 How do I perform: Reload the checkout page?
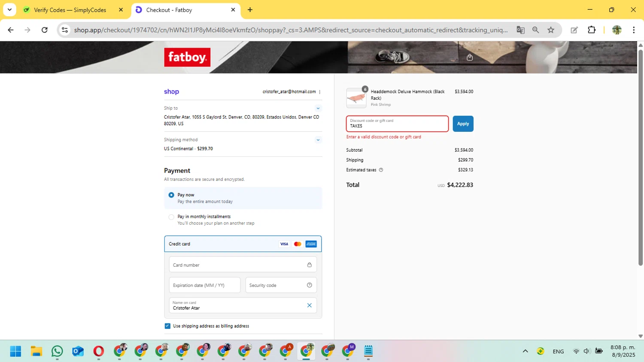click(45, 30)
